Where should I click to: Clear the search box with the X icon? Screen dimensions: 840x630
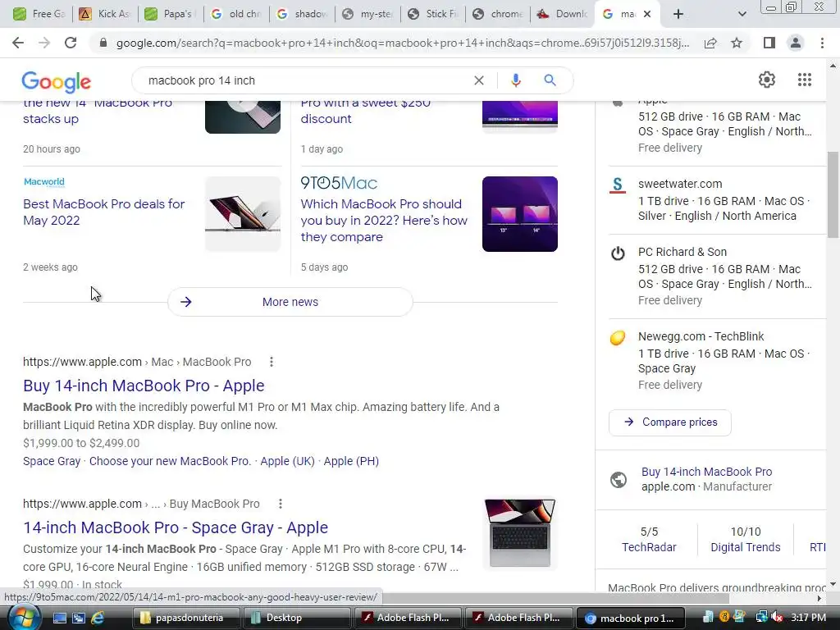tap(479, 80)
